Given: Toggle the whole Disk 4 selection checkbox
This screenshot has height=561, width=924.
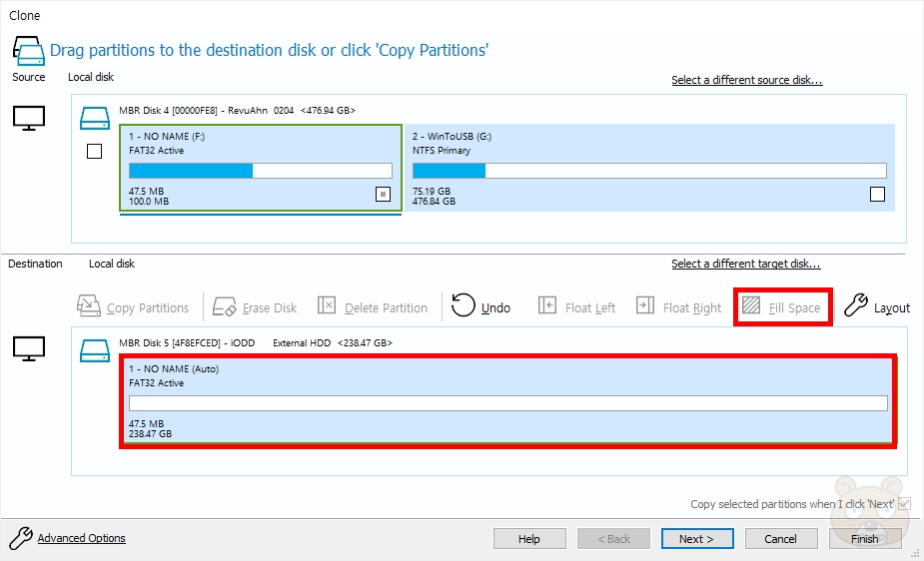Looking at the screenshot, I should point(94,152).
